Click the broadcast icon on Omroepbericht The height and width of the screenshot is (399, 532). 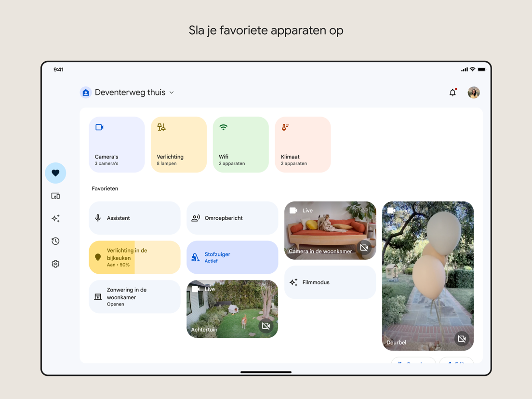pos(196,218)
